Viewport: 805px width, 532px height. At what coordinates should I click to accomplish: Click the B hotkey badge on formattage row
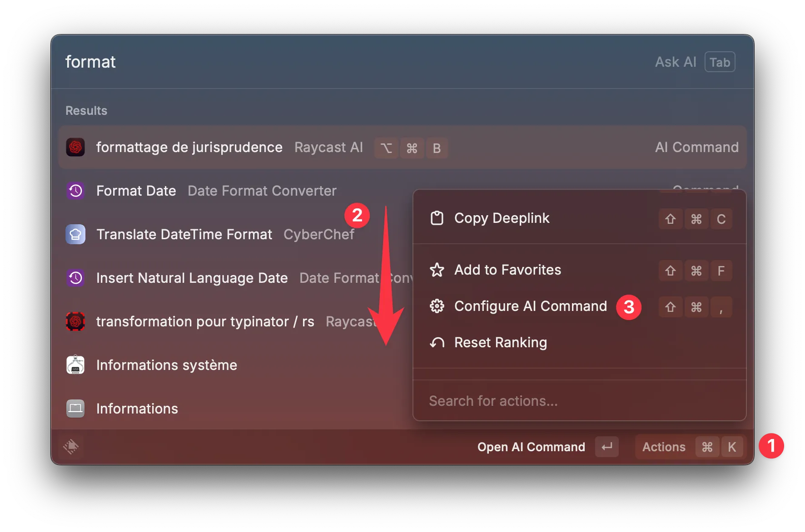(x=437, y=148)
